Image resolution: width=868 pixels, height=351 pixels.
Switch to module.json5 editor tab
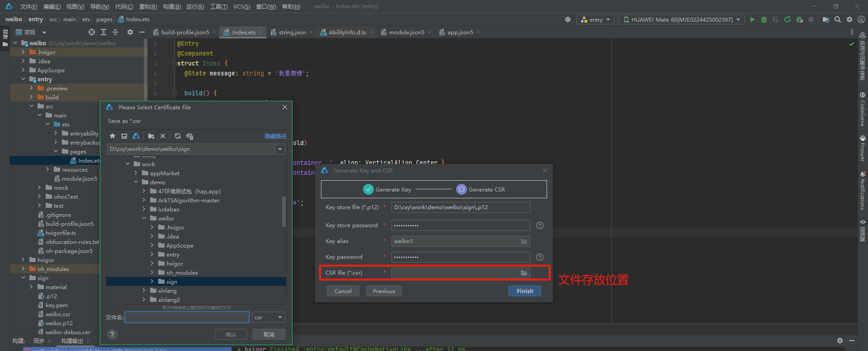[x=406, y=32]
